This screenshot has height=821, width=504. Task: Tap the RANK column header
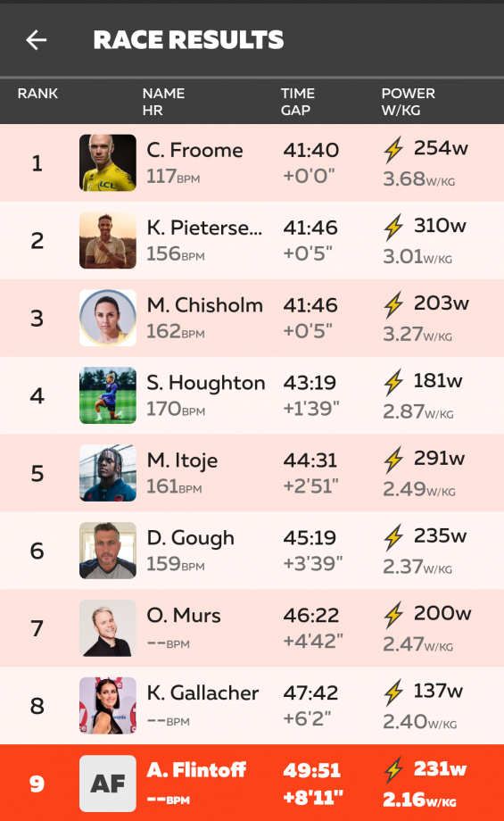click(37, 93)
